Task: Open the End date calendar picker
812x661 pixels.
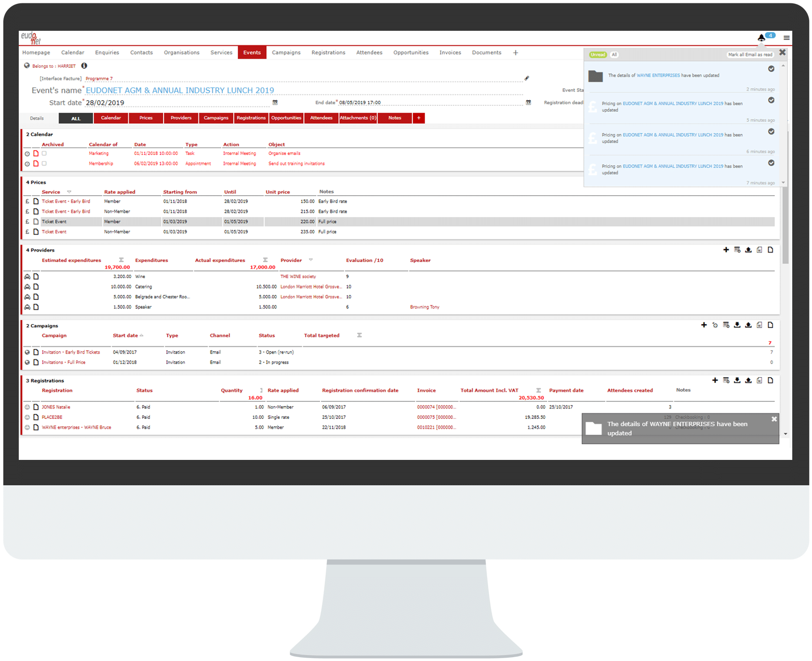Action: point(528,102)
